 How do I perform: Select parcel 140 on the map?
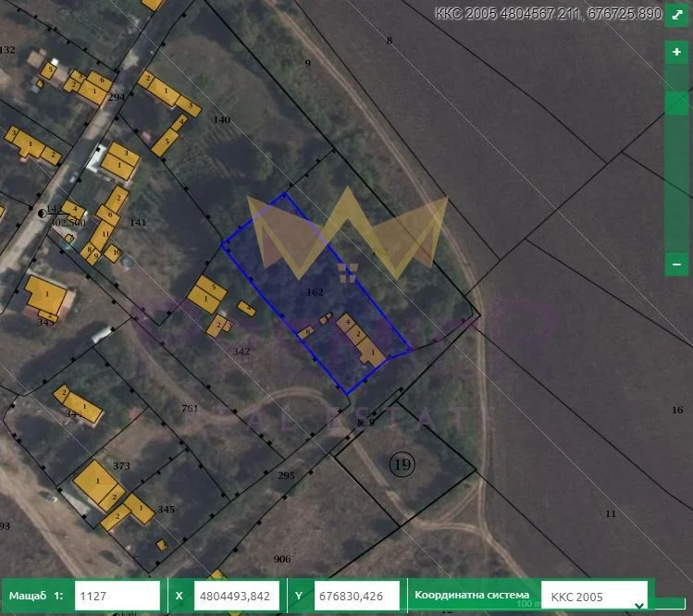(221, 120)
